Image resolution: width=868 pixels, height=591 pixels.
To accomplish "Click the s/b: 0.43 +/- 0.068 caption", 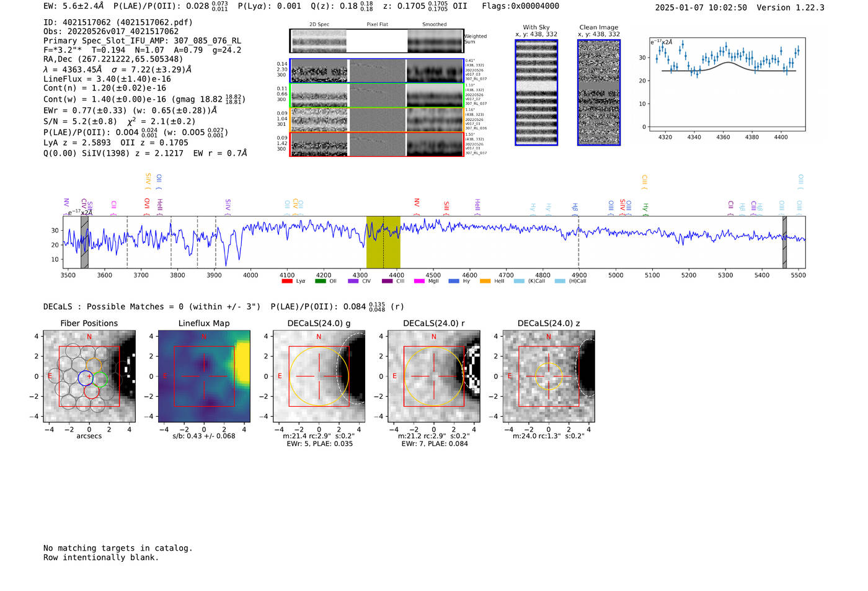I will click(x=204, y=436).
